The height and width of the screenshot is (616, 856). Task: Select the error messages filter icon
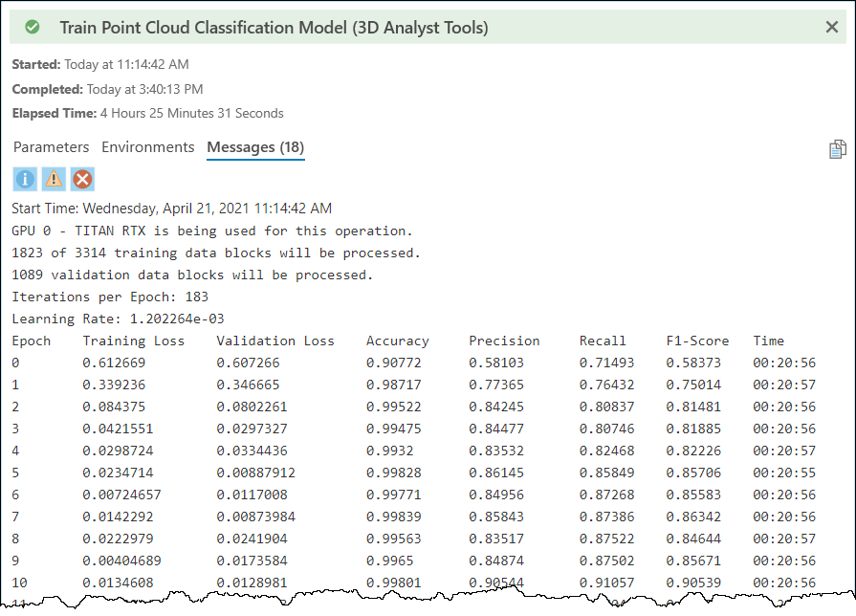click(84, 179)
